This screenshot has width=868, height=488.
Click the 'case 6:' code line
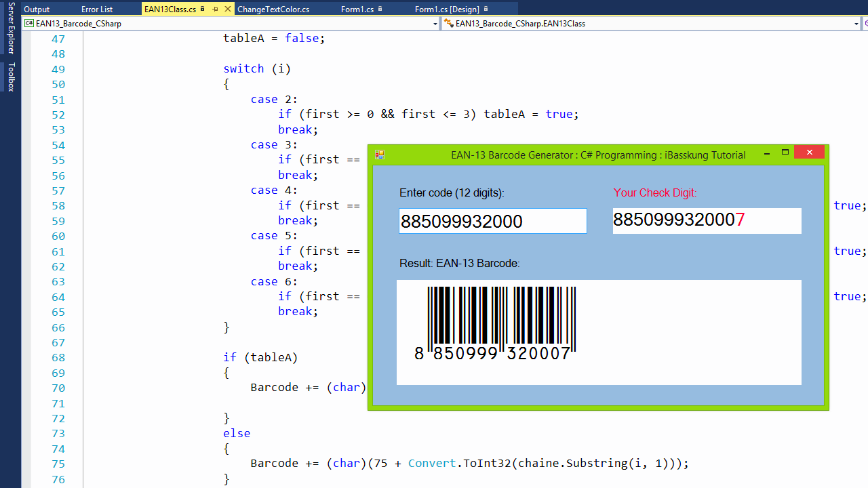click(x=274, y=281)
